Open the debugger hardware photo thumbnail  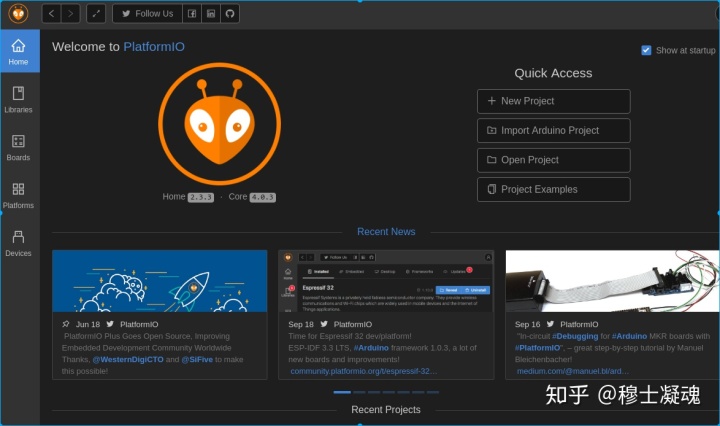click(613, 281)
